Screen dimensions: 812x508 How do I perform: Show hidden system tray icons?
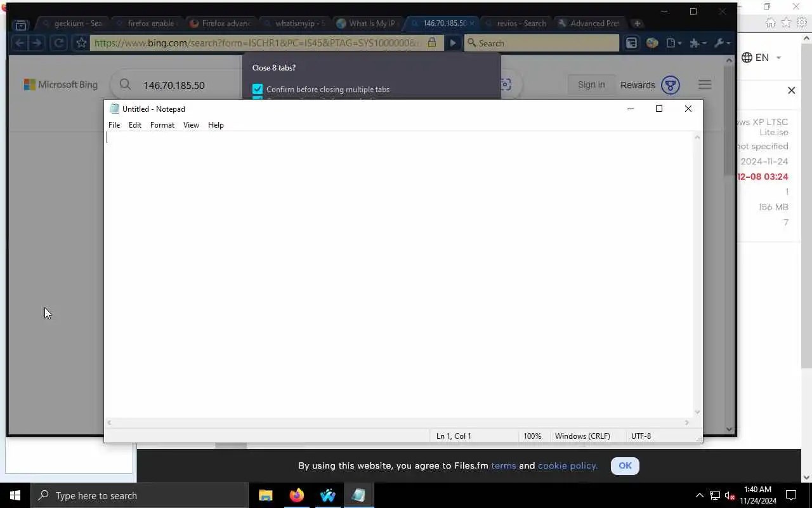(700, 495)
